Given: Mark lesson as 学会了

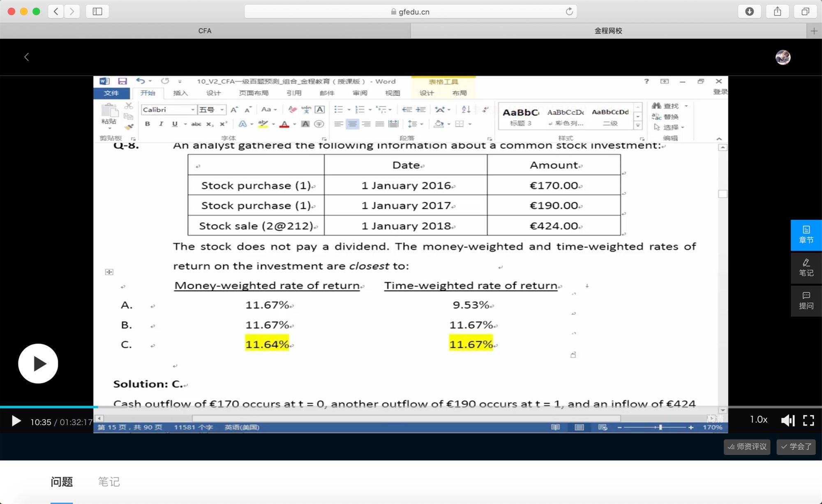Looking at the screenshot, I should pos(796,446).
